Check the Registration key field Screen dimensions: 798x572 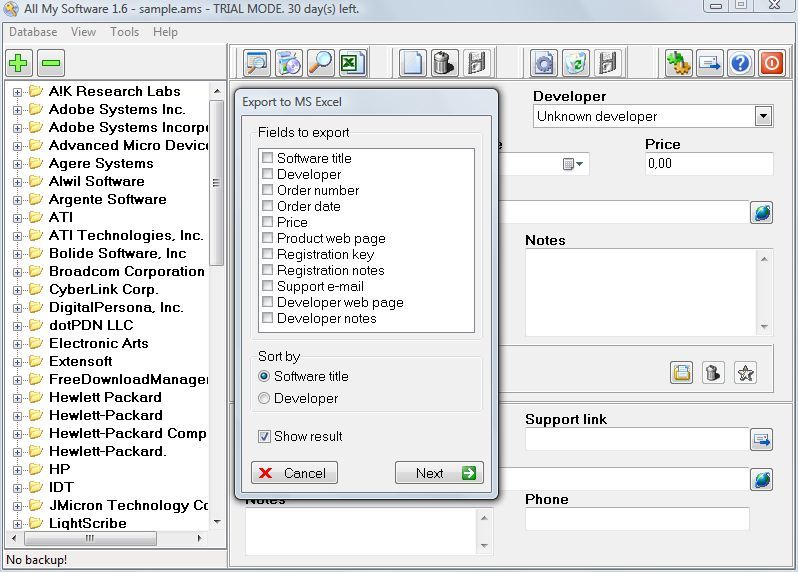(x=267, y=253)
